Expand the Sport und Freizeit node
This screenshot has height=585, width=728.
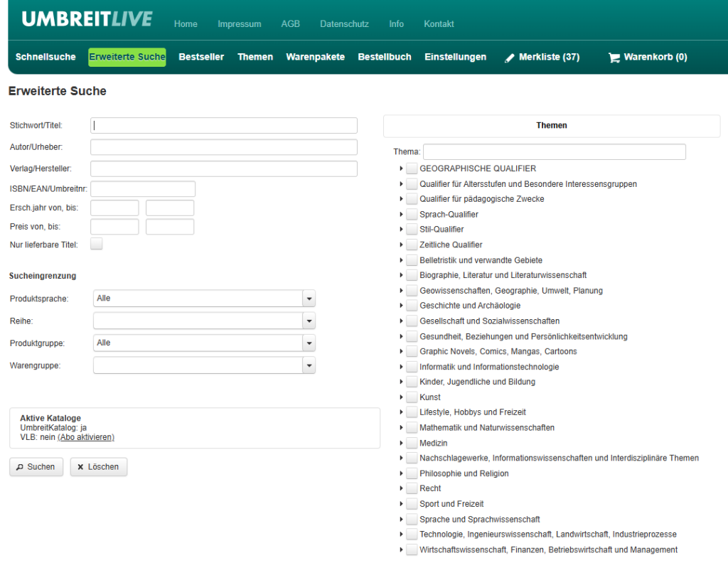click(401, 504)
